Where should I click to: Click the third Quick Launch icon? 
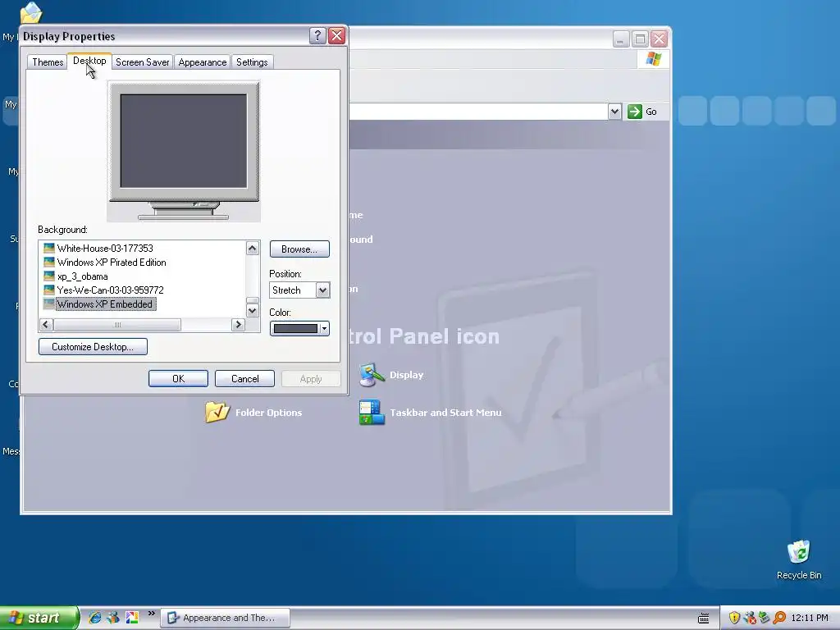click(x=132, y=618)
